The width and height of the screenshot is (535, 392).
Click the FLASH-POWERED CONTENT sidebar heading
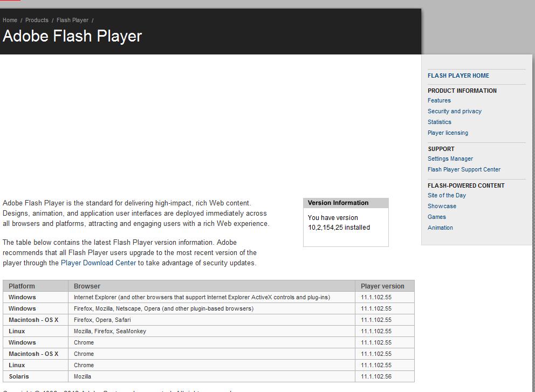click(466, 185)
